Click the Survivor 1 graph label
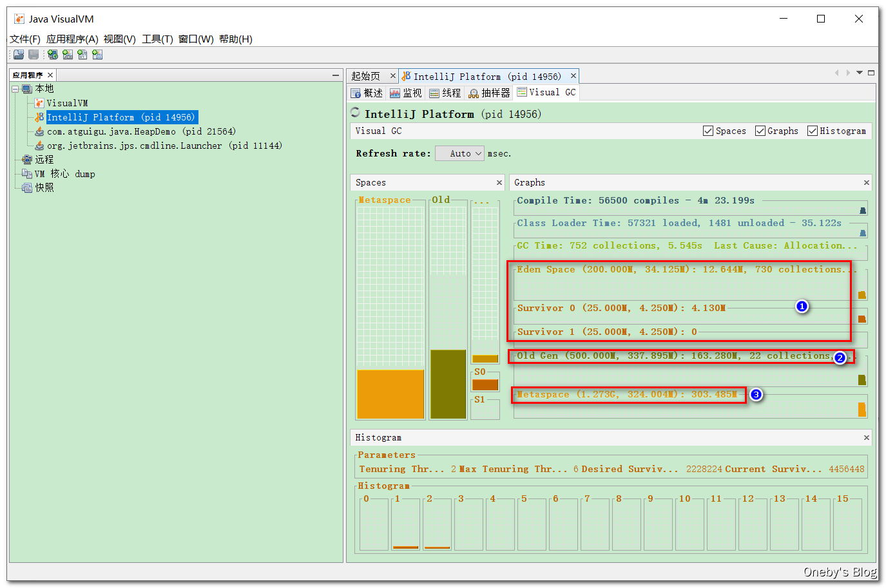This screenshot has width=886, height=588. [x=607, y=332]
